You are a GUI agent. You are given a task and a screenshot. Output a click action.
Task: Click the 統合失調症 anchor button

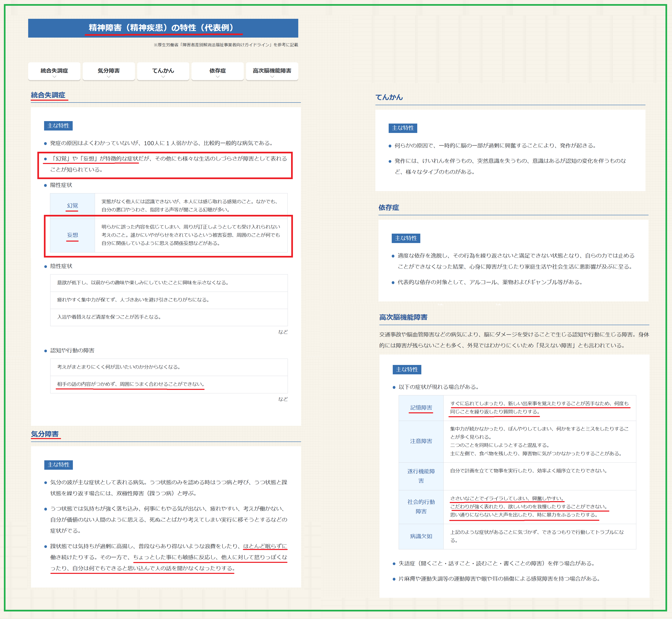point(54,71)
